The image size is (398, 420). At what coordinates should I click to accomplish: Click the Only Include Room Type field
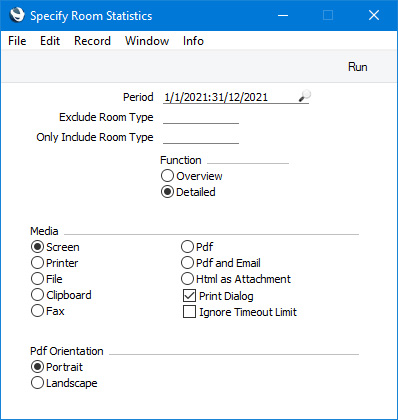click(201, 137)
